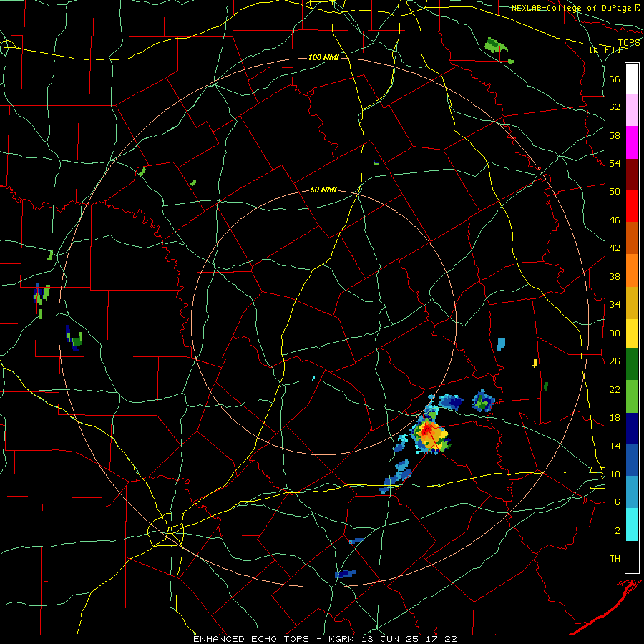Click the legend value 38
644x644 pixels.
click(x=615, y=276)
